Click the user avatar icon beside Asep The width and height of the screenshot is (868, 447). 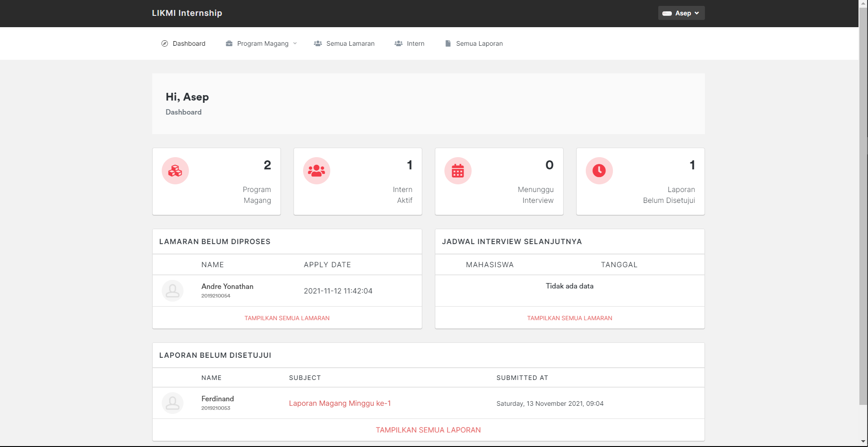coord(667,14)
